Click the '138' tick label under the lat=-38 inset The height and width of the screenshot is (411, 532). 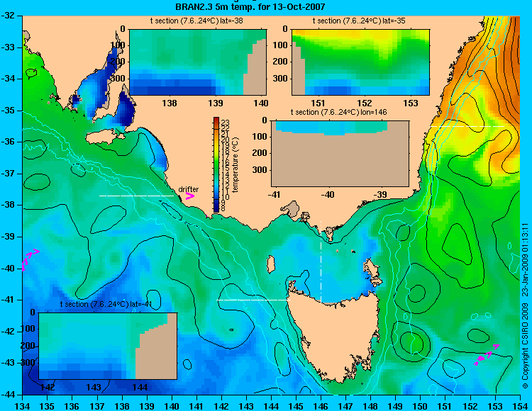[170, 103]
